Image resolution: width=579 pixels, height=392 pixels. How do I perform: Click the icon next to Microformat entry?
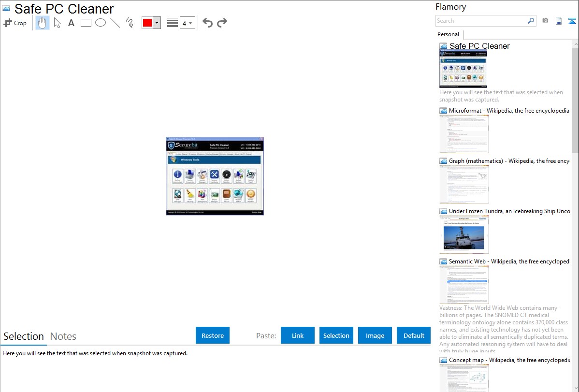pyautogui.click(x=443, y=111)
